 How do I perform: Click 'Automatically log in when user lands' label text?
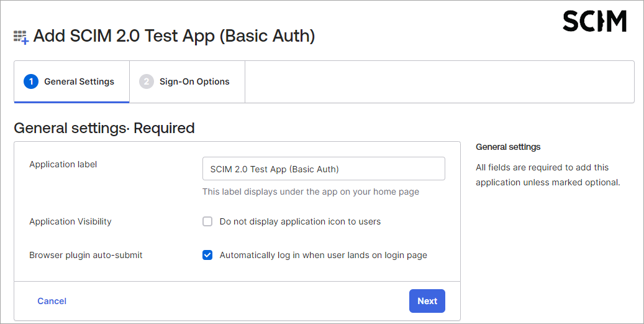[x=323, y=255]
